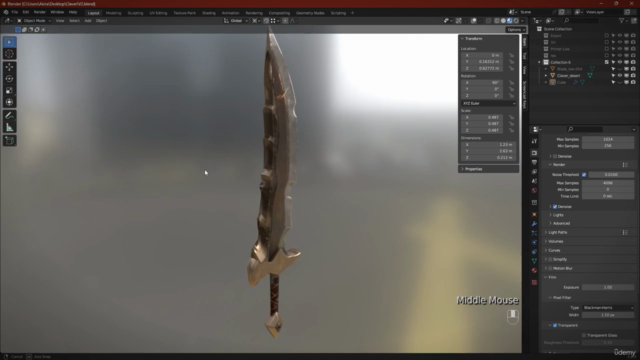Open the Object Mode dropdown
This screenshot has width=640, height=360.
[34, 20]
